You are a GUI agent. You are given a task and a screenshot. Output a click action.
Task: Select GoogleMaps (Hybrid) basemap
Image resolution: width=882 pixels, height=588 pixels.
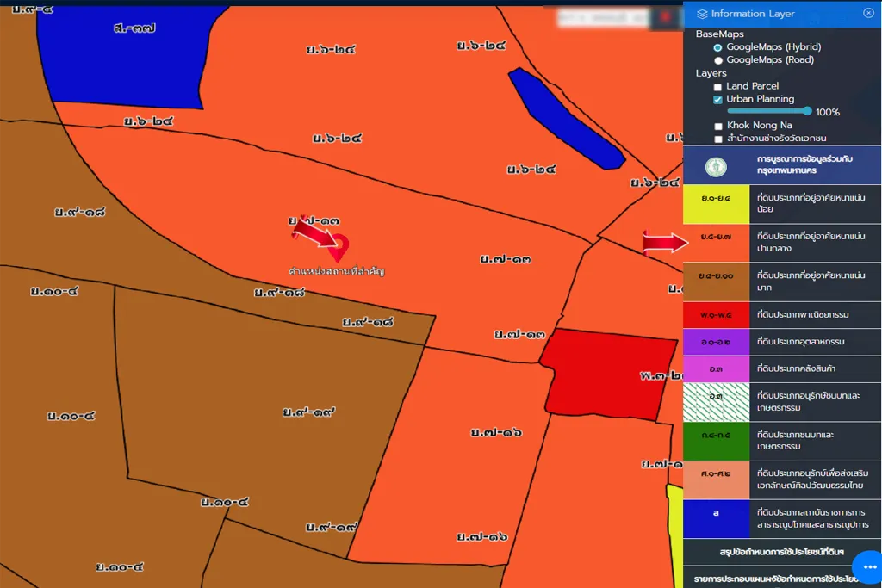tap(717, 47)
